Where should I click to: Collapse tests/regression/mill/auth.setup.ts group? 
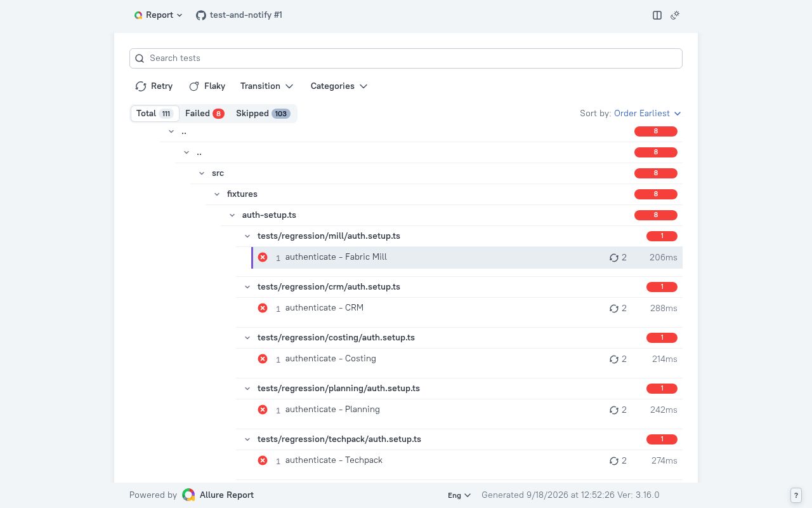point(247,236)
